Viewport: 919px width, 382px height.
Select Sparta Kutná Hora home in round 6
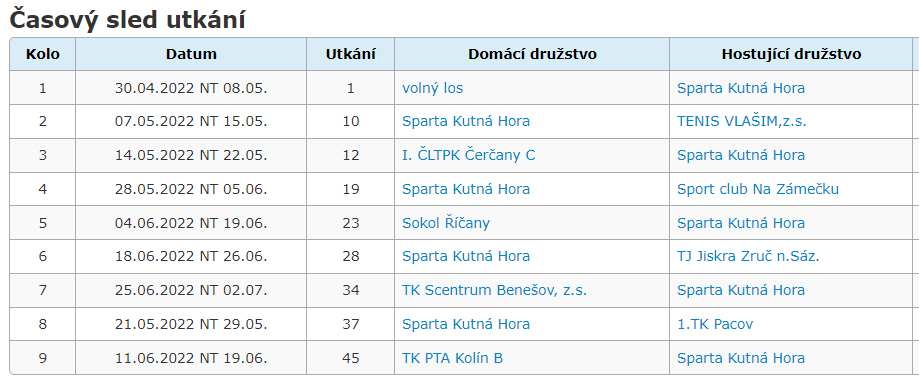(465, 257)
